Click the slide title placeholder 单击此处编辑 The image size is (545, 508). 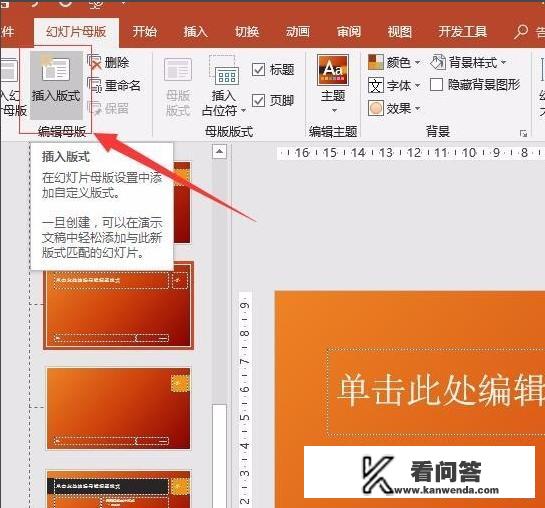click(x=436, y=392)
